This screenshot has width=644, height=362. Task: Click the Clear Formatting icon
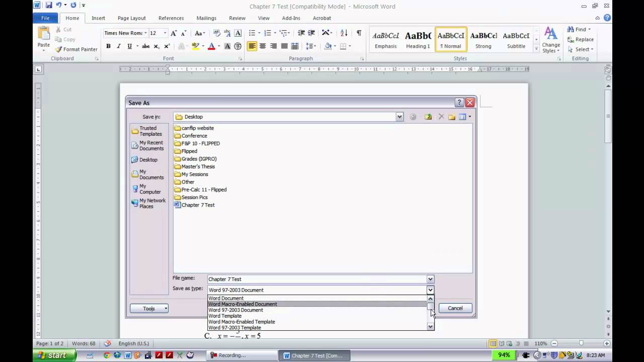[x=217, y=33]
